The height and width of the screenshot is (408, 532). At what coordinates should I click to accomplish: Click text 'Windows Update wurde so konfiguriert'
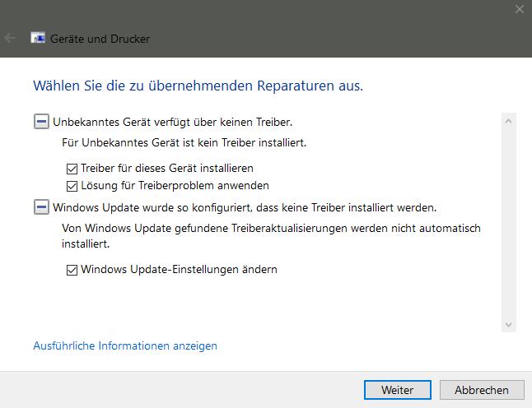152,207
